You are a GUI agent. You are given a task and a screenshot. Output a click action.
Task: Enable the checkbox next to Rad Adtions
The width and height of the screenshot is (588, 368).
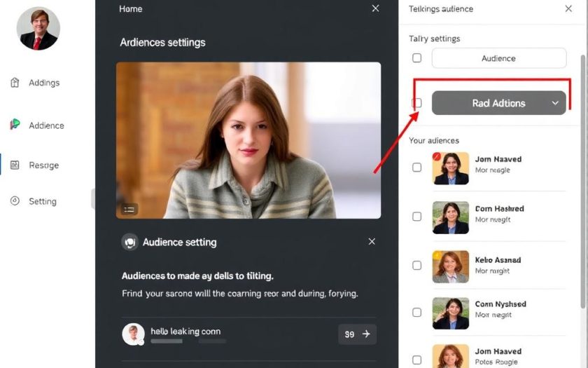coord(417,103)
